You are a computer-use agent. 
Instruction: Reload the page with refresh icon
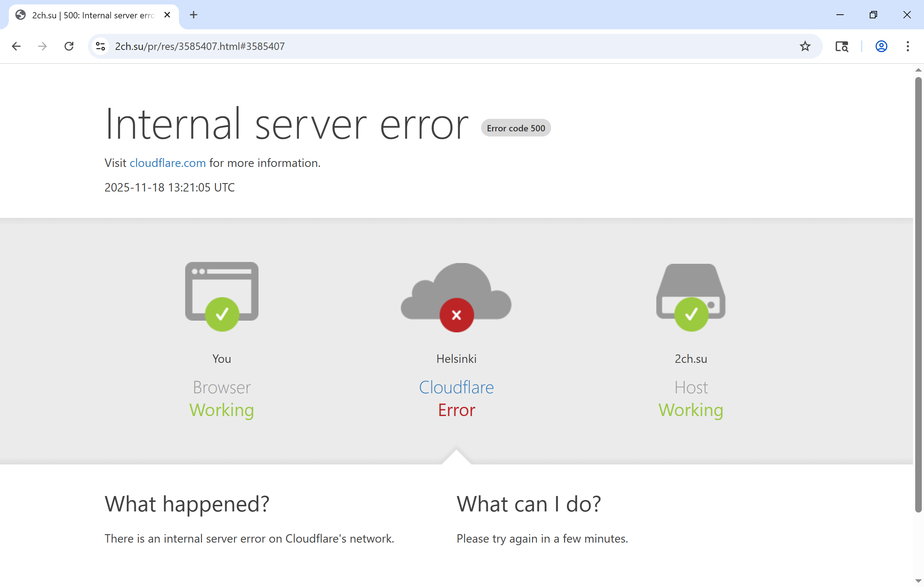(69, 47)
